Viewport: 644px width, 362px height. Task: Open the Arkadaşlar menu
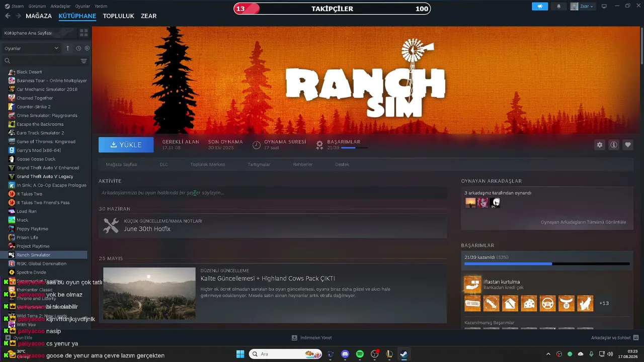point(61,6)
